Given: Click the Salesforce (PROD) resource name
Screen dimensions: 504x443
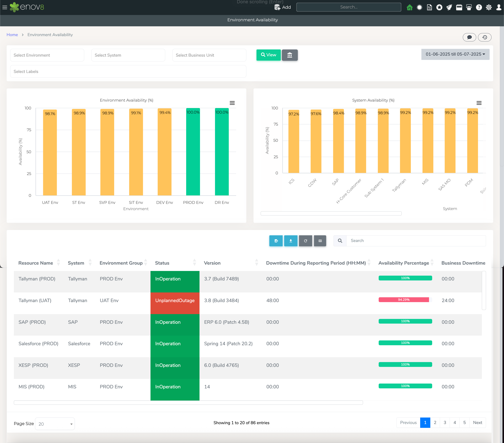Looking at the screenshot, I should 38,344.
